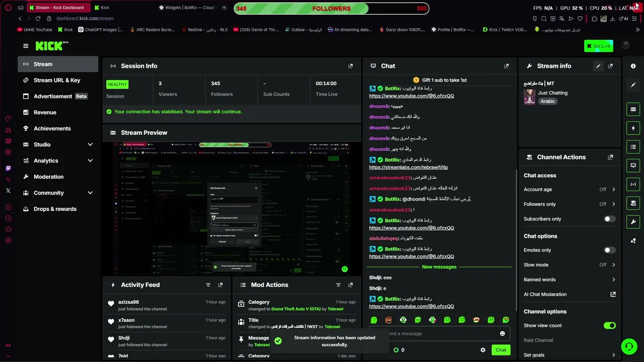The image size is (644, 362).
Task: Open the streamlabs.com tip link in chat
Action: pos(409,167)
